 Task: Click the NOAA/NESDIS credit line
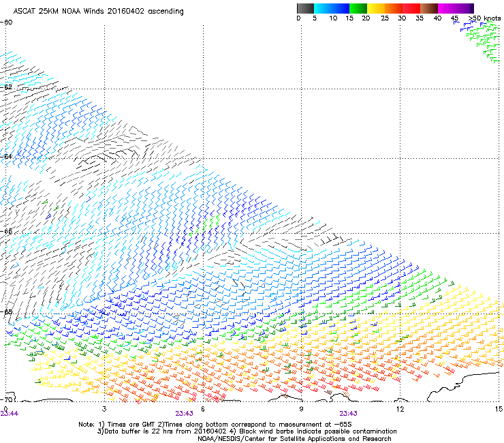pyautogui.click(x=294, y=439)
